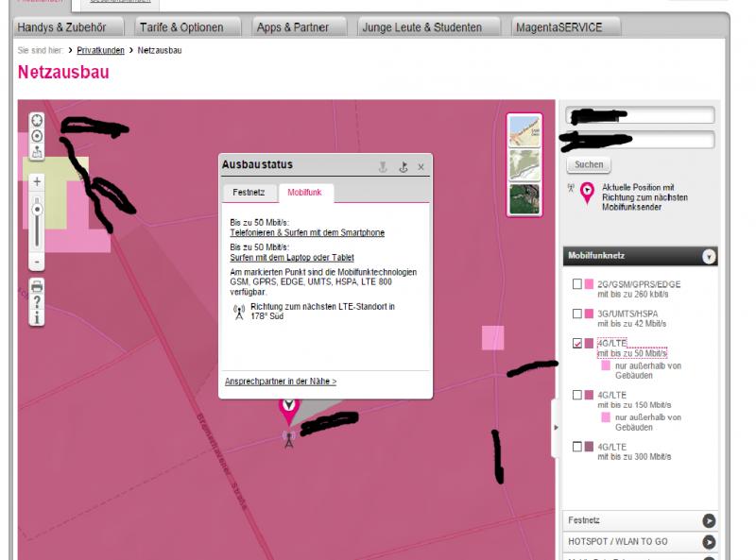
Task: Click the greyed pin icon in Ausbaustatus header
Action: point(383,167)
